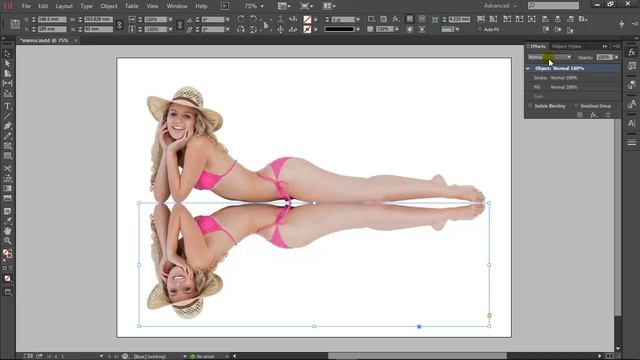Click Apply None swatch in toolbox

coord(7,278)
